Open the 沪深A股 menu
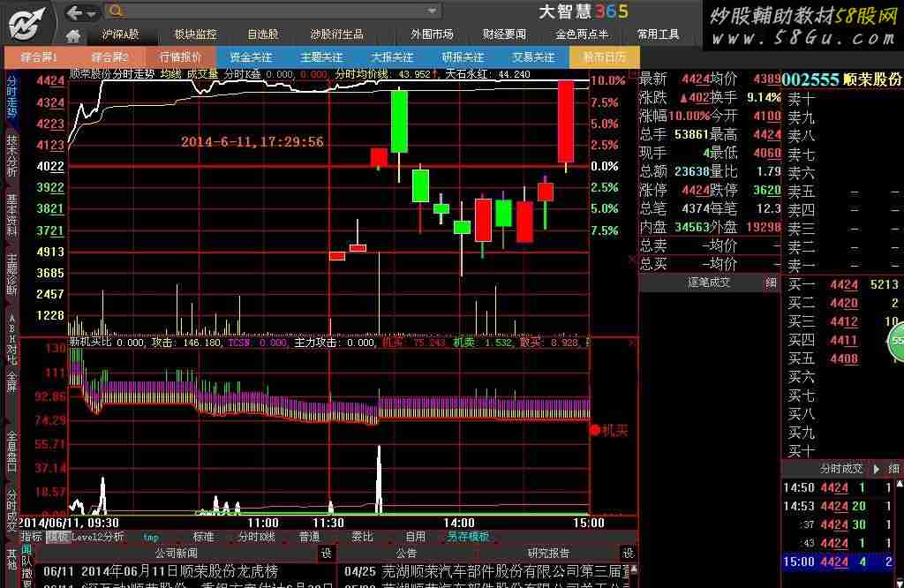This screenshot has width=904, height=588. 120,34
